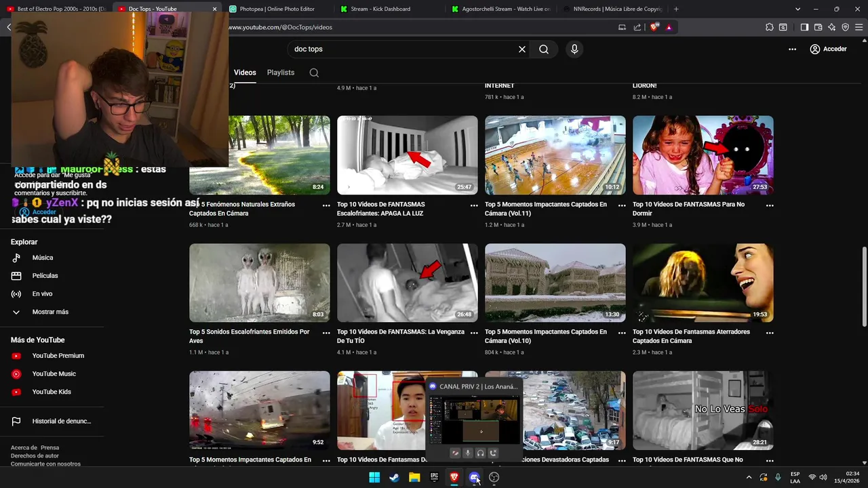Click the Acceder sign-in button

click(x=828, y=49)
